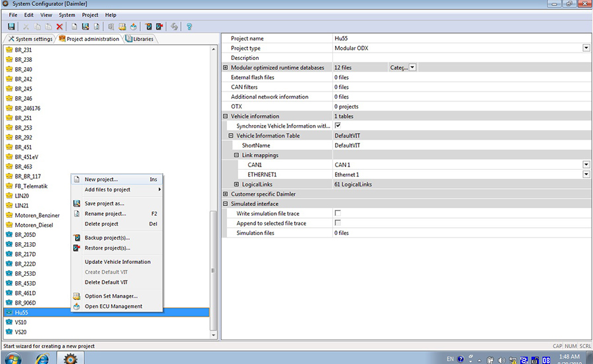Viewport: 593px width, 364px height.
Task: Click the blue help circle tray icon
Action: point(460,359)
